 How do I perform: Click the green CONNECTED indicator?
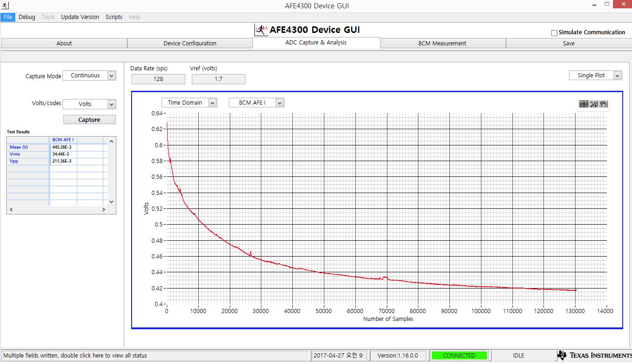point(459,356)
